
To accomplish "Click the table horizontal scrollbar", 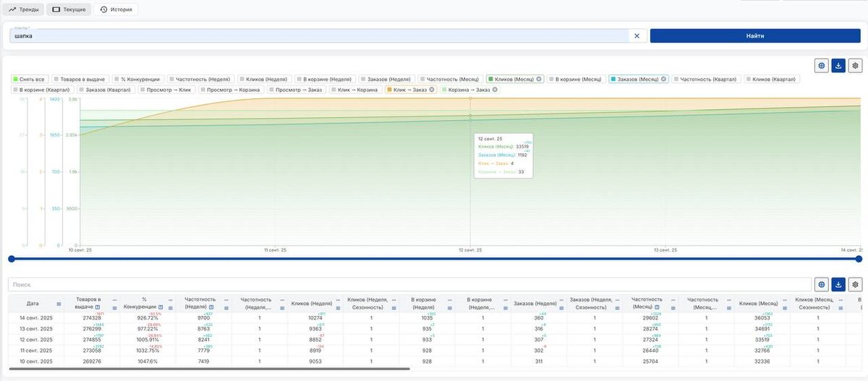I will point(209,369).
